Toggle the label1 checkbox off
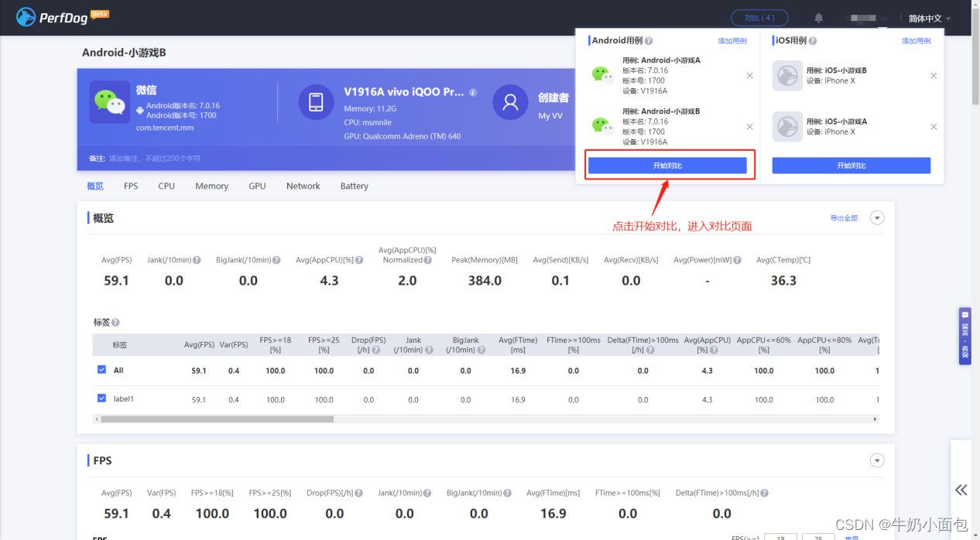The width and height of the screenshot is (980, 540). pyautogui.click(x=101, y=398)
